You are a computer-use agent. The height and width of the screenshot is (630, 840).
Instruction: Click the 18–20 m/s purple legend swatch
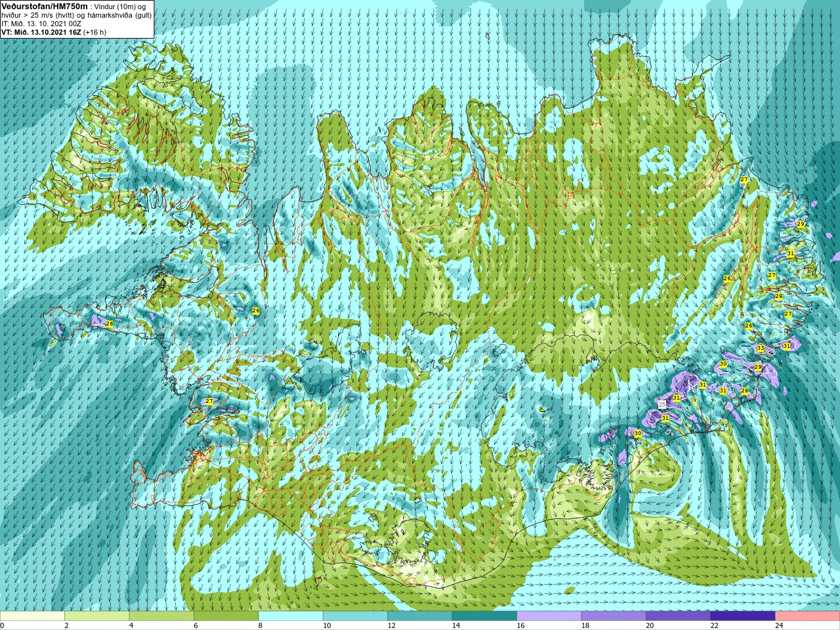tap(614, 616)
